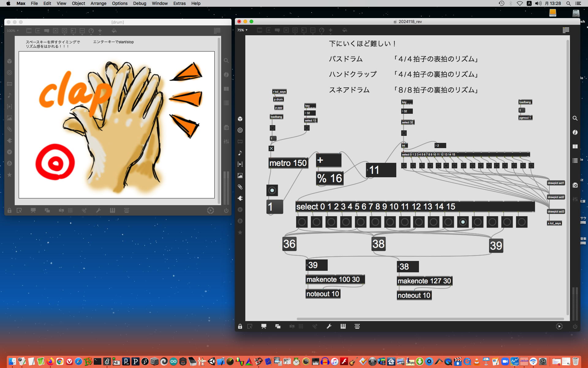This screenshot has height=368, width=588.
Task: Click the message box showing 1
Action: tap(274, 207)
